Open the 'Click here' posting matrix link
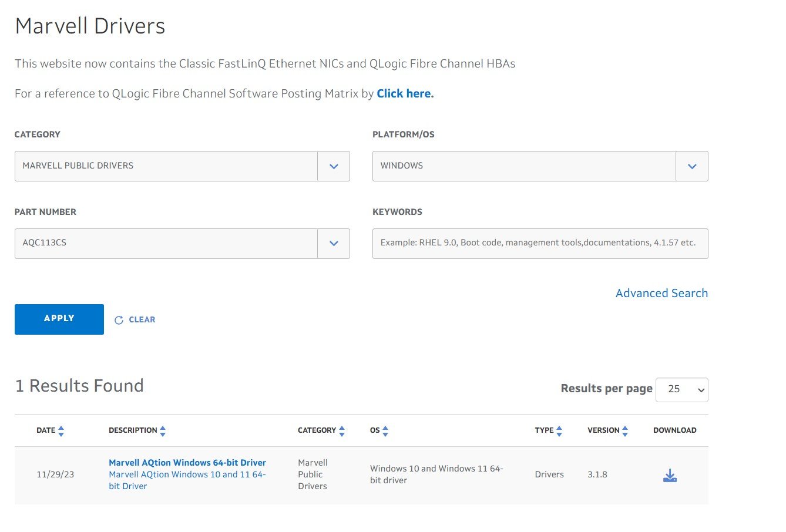 (405, 93)
